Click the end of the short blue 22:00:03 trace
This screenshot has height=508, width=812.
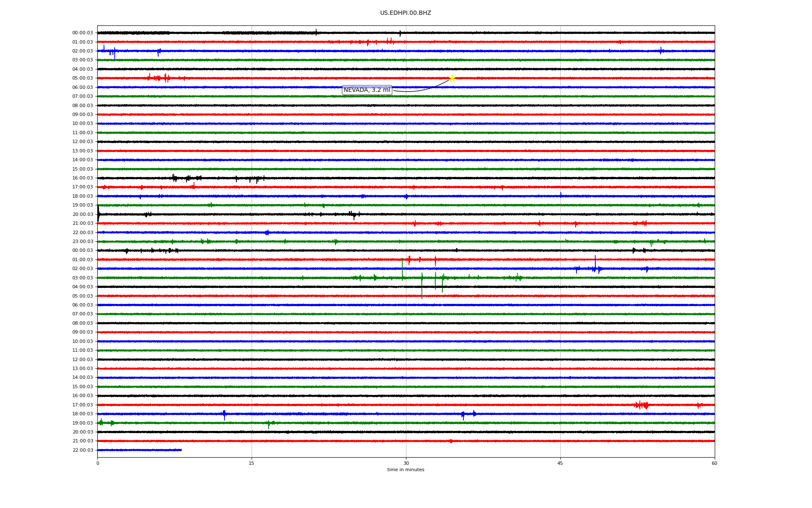click(x=181, y=450)
